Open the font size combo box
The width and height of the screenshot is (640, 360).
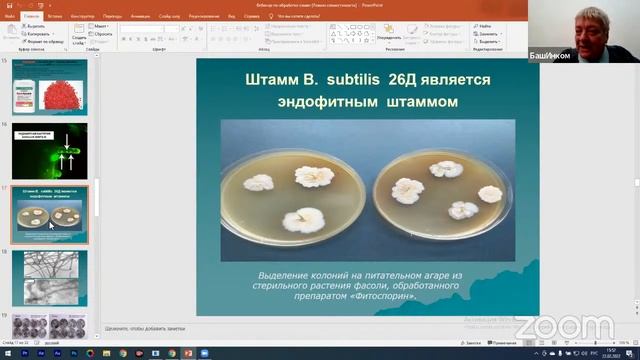click(x=172, y=29)
